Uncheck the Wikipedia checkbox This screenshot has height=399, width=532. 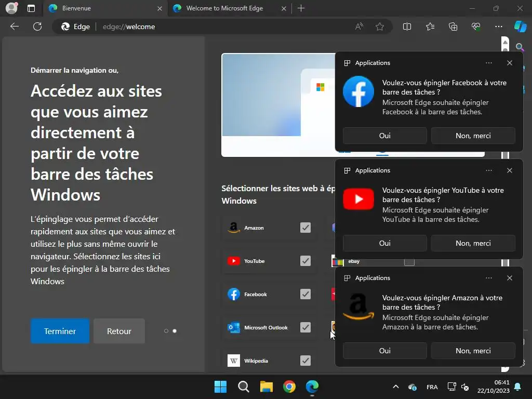pyautogui.click(x=305, y=361)
